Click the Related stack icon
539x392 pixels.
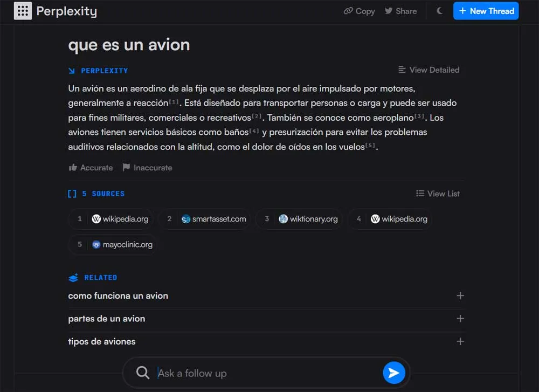[x=73, y=277]
